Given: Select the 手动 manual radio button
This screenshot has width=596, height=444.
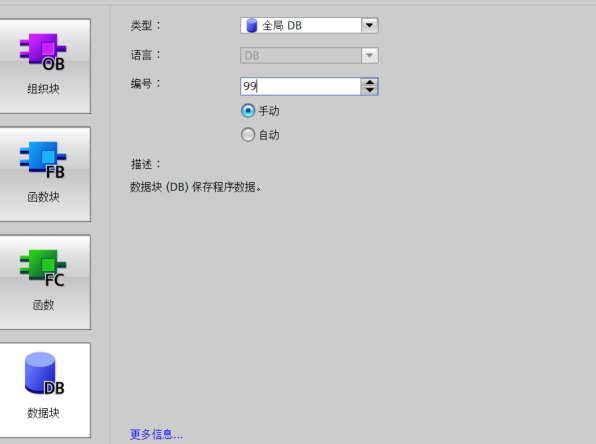Looking at the screenshot, I should click(x=248, y=111).
